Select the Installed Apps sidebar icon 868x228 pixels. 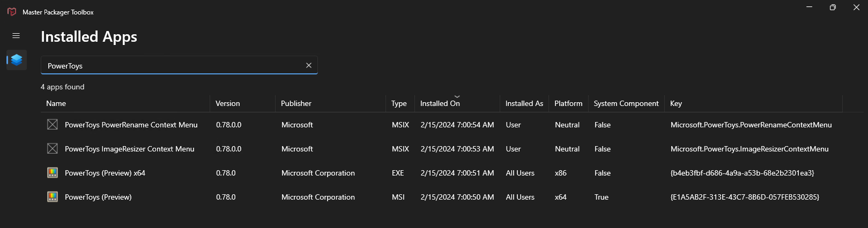click(x=17, y=60)
